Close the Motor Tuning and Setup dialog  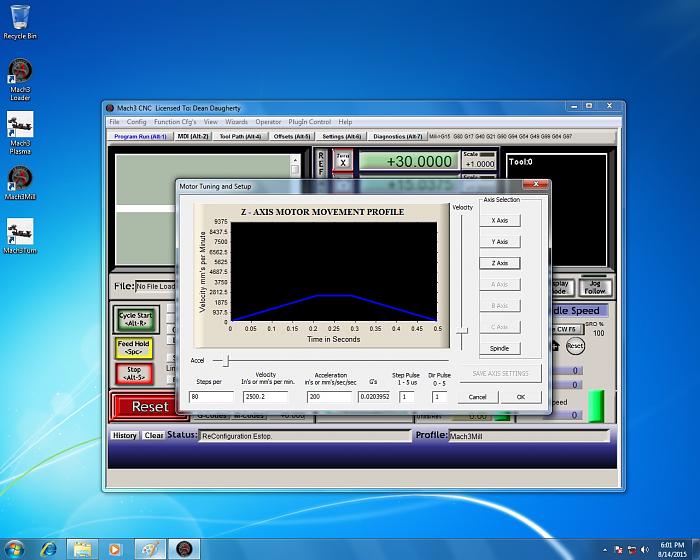536,184
